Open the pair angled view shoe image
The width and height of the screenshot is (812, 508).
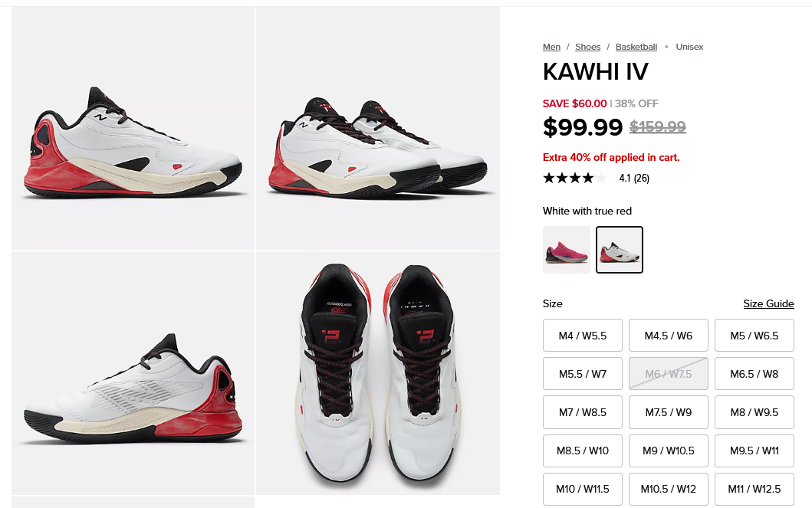pos(378,128)
